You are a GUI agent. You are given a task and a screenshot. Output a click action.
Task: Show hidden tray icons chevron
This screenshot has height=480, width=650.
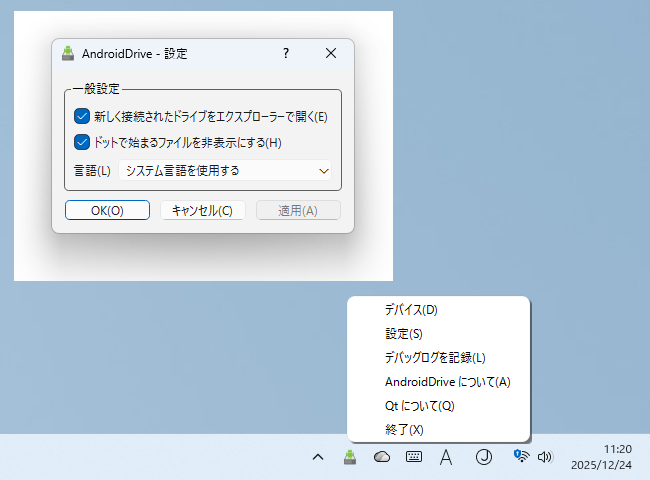(x=318, y=457)
